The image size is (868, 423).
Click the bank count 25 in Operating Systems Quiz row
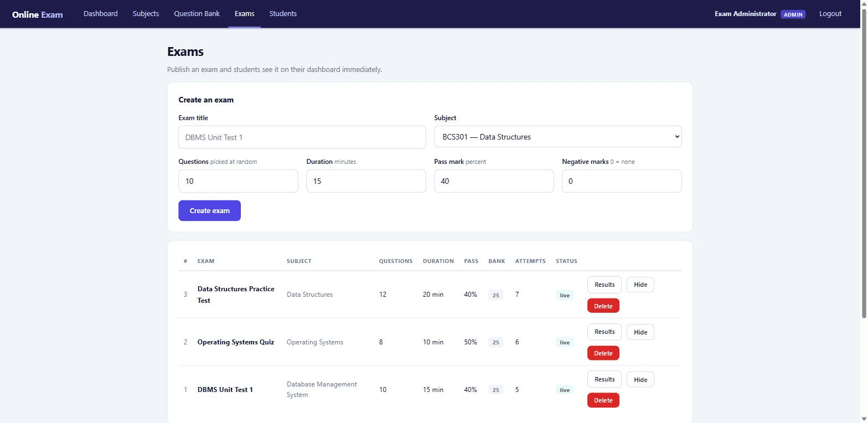pos(495,342)
